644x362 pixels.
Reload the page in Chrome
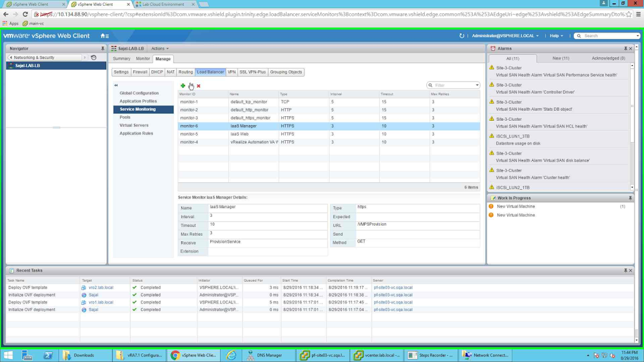tap(25, 14)
